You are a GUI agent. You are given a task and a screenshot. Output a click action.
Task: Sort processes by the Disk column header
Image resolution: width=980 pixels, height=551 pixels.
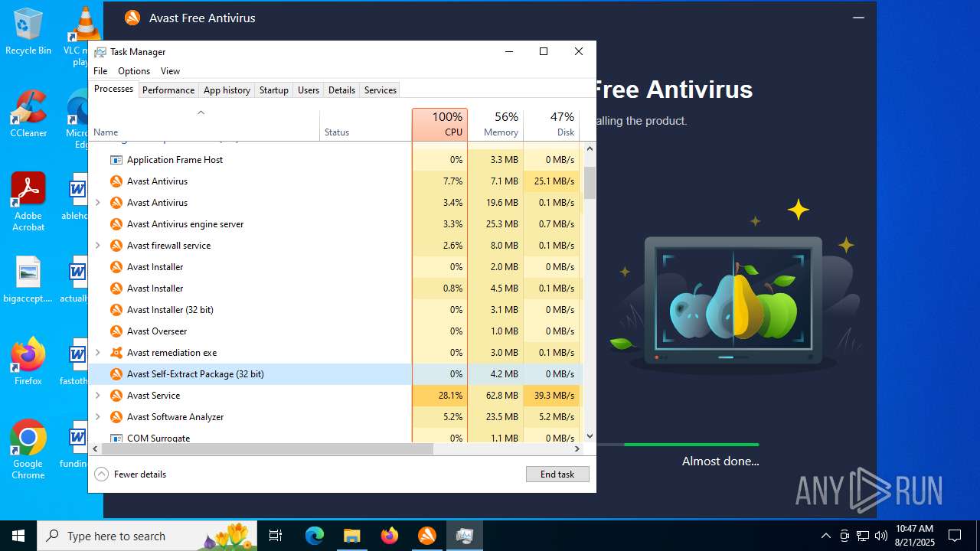(x=551, y=124)
